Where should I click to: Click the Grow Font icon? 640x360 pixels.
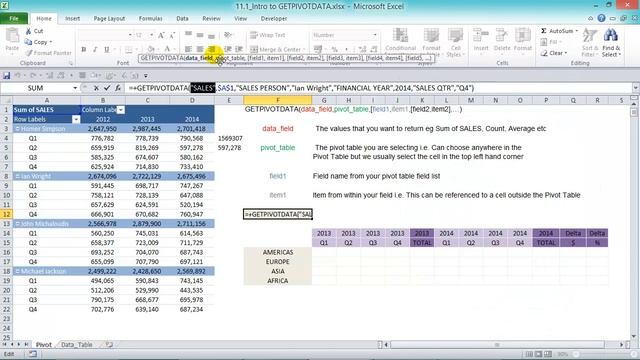(x=161, y=36)
